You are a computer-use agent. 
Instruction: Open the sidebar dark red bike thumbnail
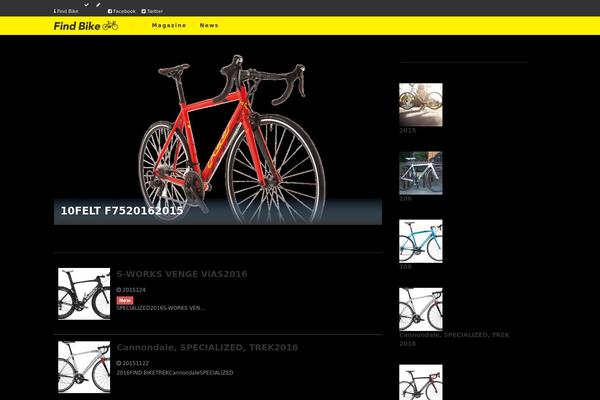421,382
